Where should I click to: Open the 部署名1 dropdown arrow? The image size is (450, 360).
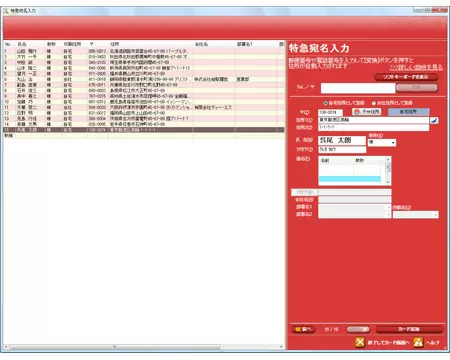[388, 207]
